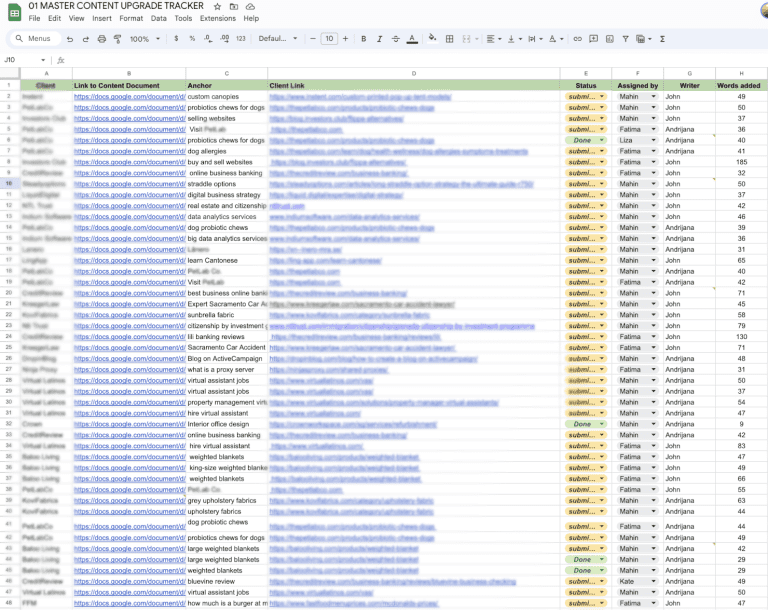Increase font size with plus button
The image size is (768, 610).
pyautogui.click(x=345, y=39)
